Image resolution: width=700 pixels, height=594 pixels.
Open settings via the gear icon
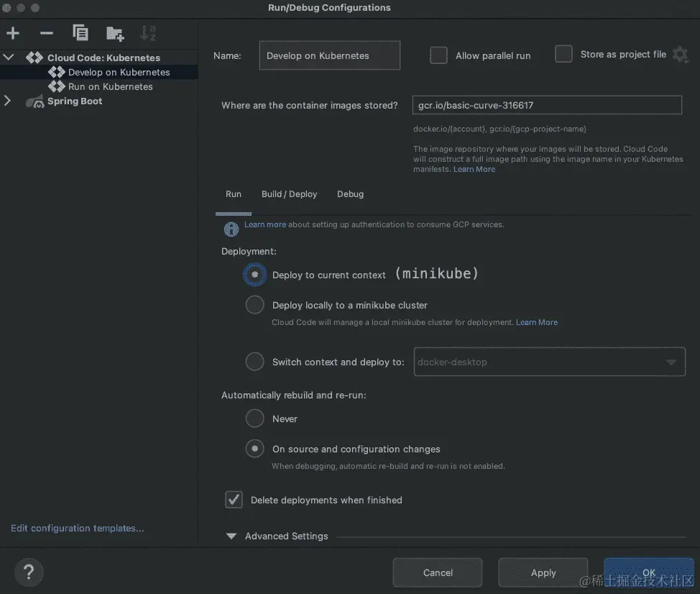680,54
